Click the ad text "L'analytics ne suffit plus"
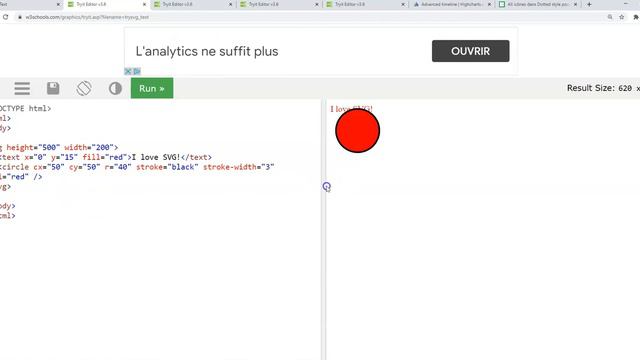640x360 pixels. (x=207, y=51)
